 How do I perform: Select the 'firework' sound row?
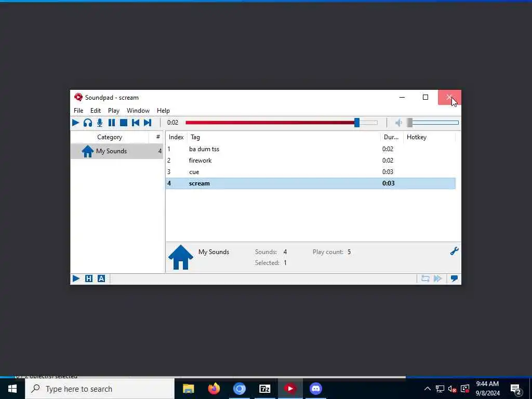pos(311,161)
